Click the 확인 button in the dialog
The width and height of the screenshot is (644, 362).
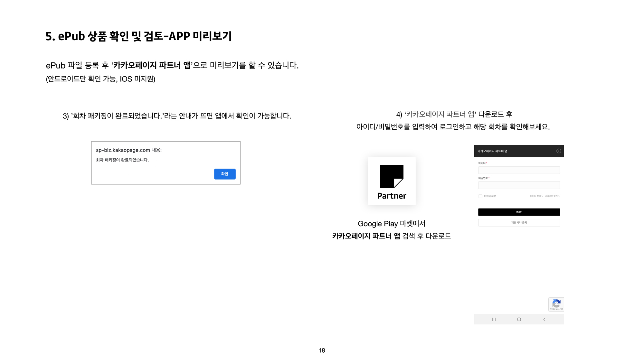(x=225, y=174)
